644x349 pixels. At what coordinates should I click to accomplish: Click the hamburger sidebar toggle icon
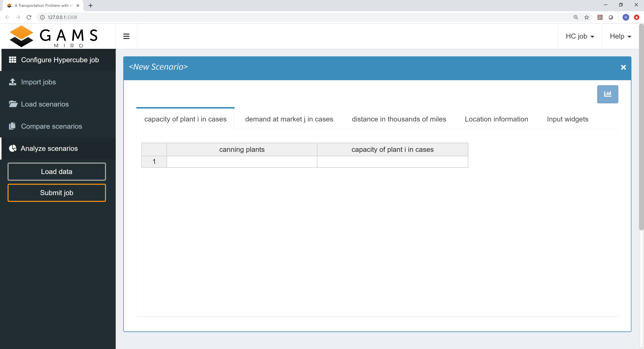126,36
